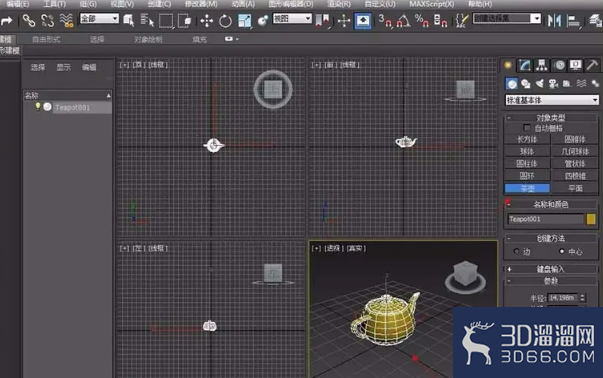Open the 工具(T) menu
603x378 pixels.
pos(55,4)
